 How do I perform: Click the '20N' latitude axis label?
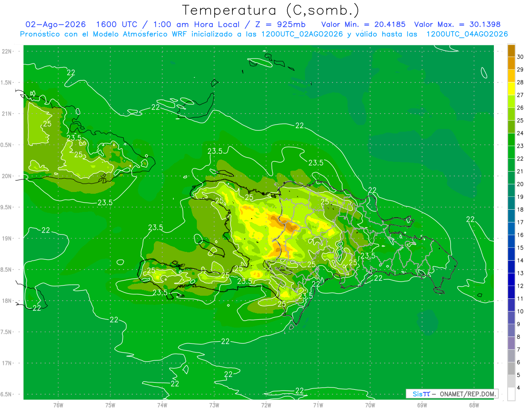(6, 176)
